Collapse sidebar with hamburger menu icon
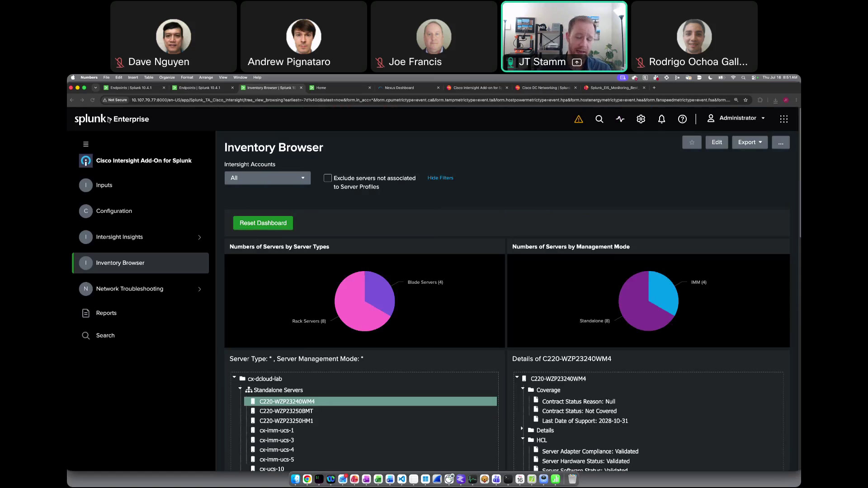The image size is (868, 488). [85, 144]
